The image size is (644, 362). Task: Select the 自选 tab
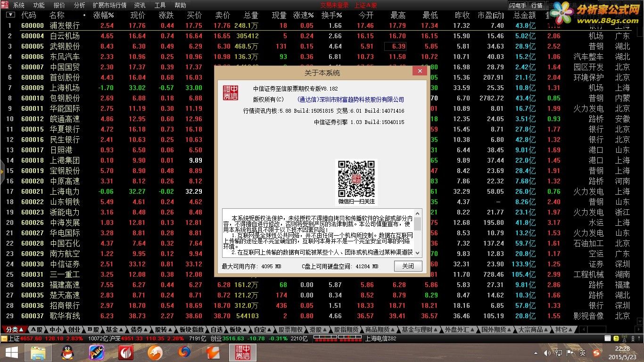pos(217,329)
